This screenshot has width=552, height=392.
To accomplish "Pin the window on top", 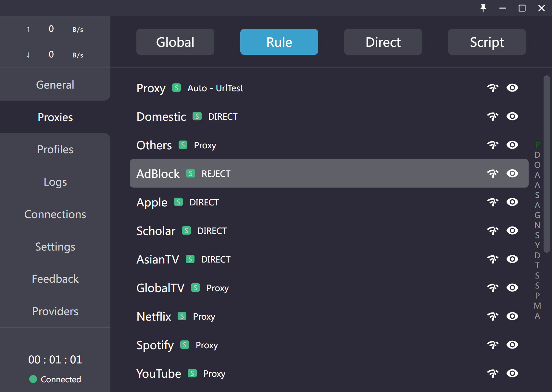I will (483, 8).
